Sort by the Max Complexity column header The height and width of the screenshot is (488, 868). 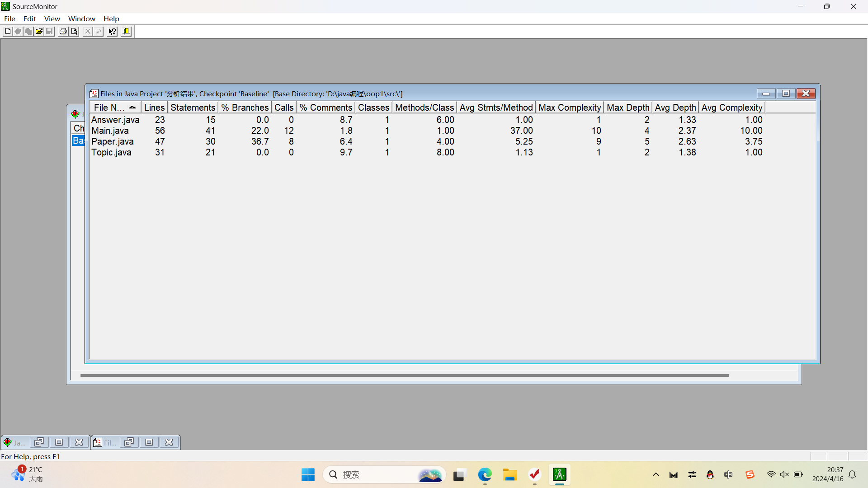click(x=569, y=108)
